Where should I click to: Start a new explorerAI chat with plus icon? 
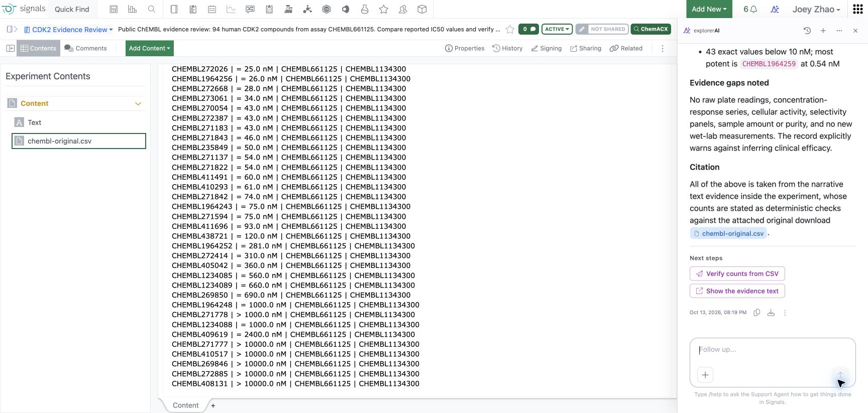(823, 31)
